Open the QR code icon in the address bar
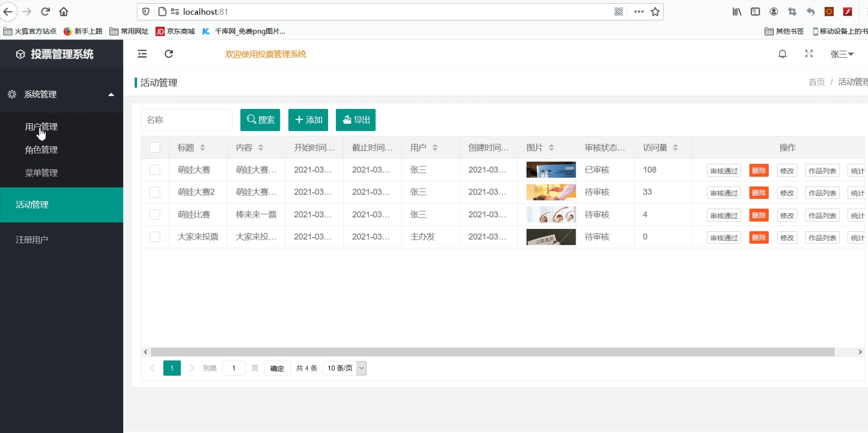The image size is (868, 433). point(618,11)
